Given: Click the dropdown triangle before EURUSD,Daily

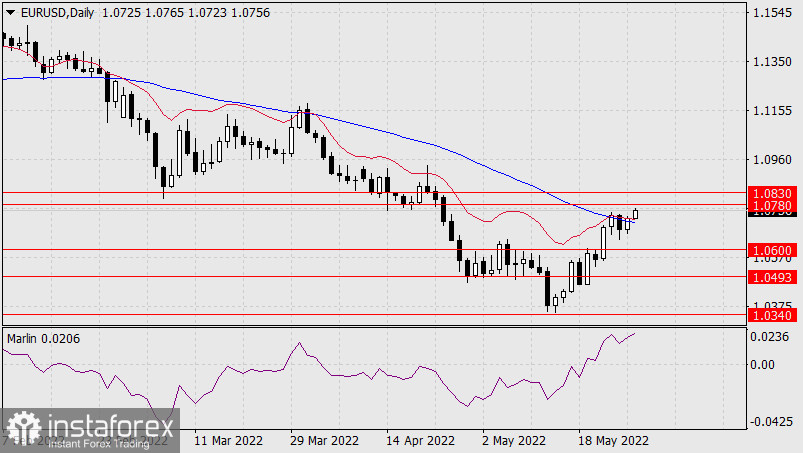Looking at the screenshot, I should 10,13.
